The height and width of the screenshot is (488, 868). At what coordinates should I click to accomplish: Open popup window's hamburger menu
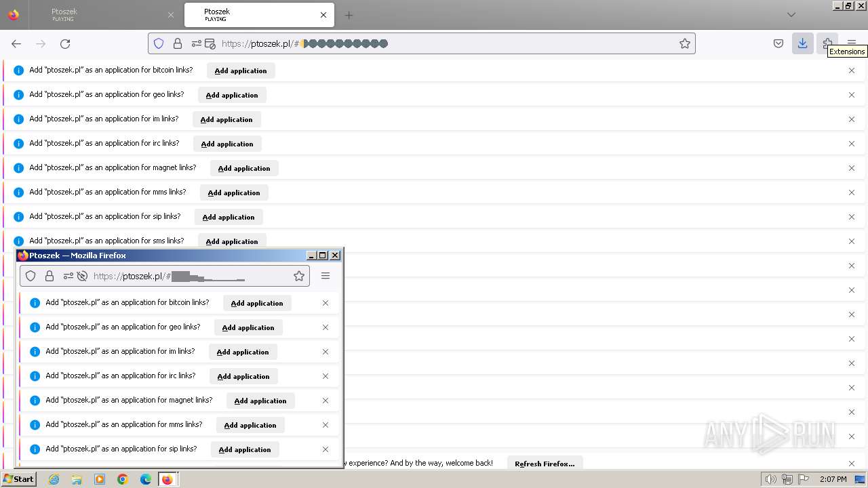[325, 276]
